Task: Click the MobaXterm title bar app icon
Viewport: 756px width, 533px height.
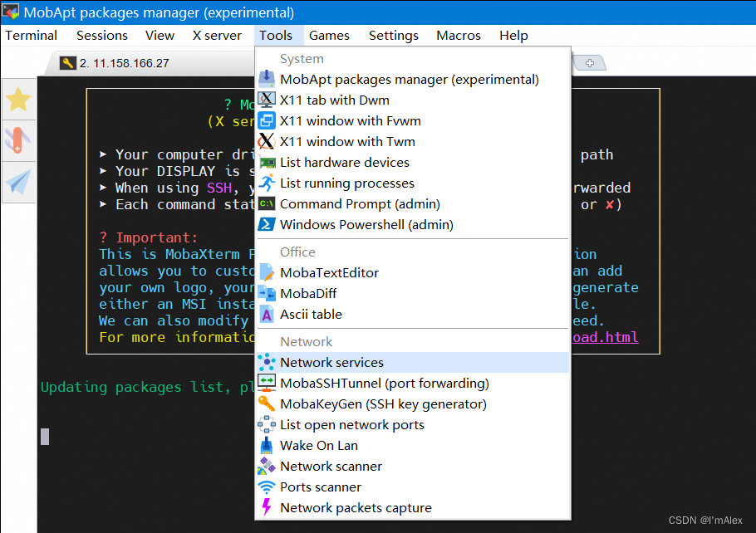Action: point(11,12)
